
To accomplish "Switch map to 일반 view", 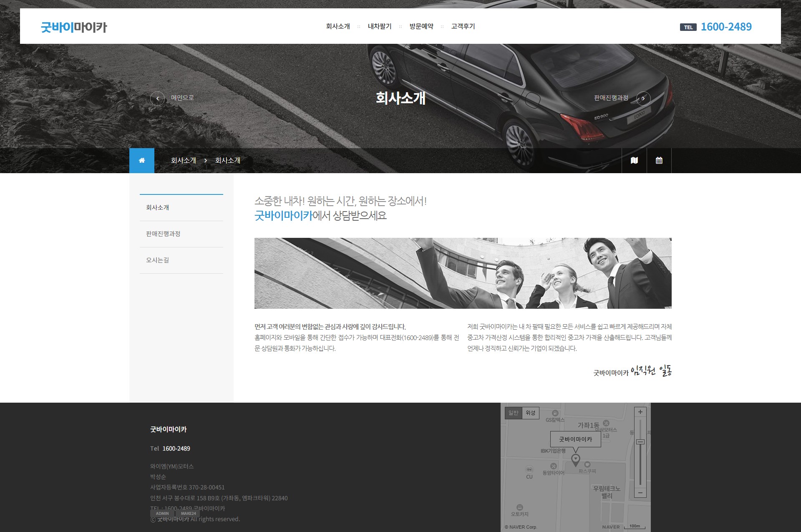I will pyautogui.click(x=513, y=413).
